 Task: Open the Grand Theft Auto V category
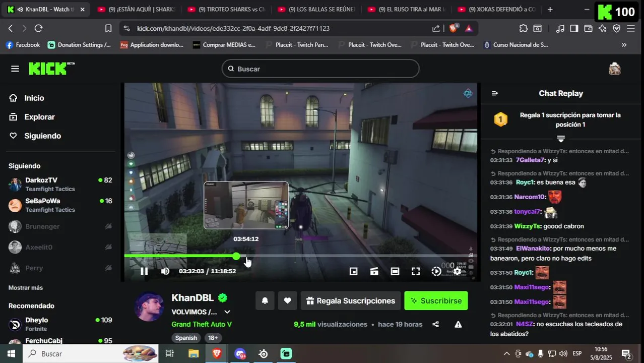click(x=202, y=324)
